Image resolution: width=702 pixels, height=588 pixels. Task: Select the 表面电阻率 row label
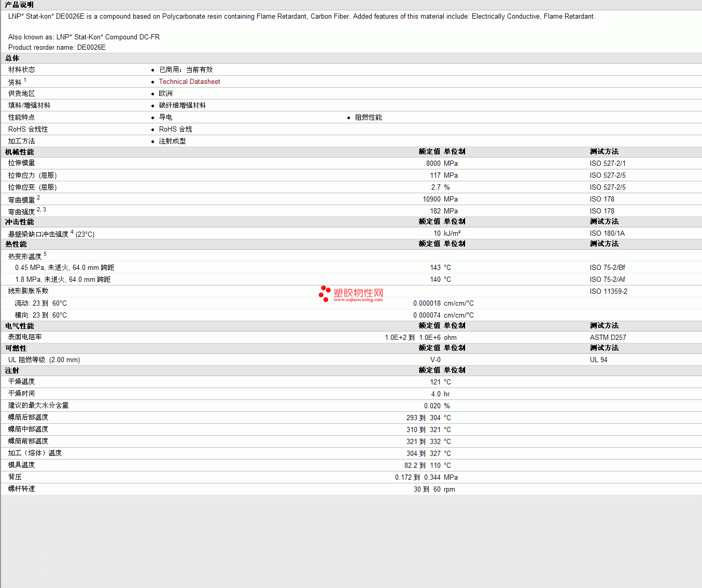(24, 337)
